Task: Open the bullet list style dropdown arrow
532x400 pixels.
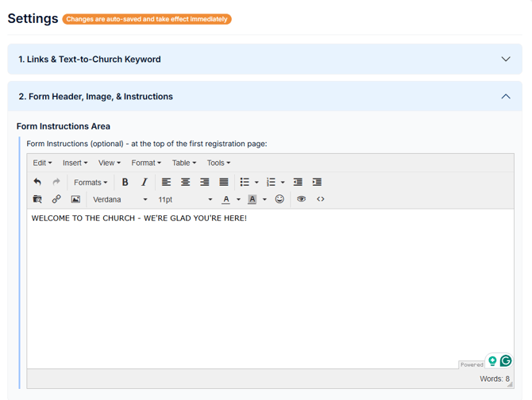Action: [256, 183]
